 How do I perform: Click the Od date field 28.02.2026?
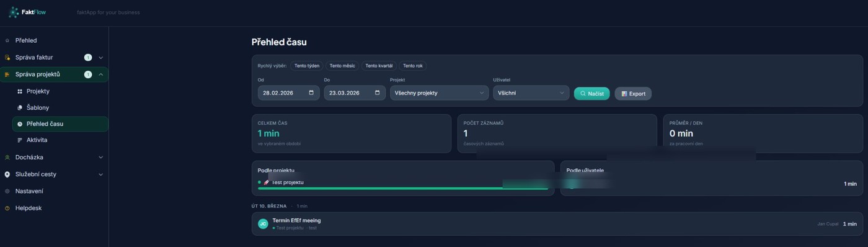[x=289, y=93]
